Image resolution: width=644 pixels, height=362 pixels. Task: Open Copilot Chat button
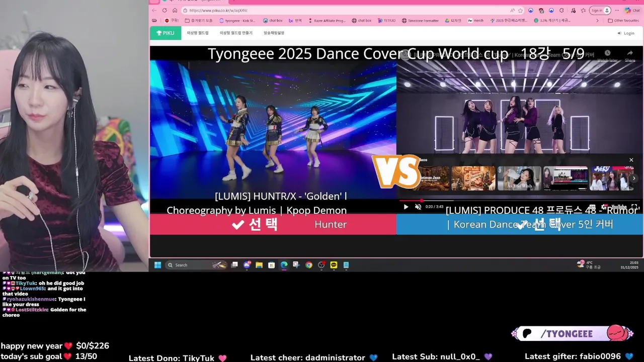(631, 10)
